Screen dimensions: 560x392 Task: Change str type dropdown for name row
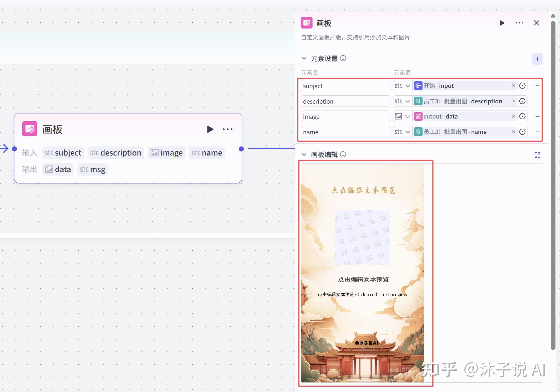[x=402, y=132]
